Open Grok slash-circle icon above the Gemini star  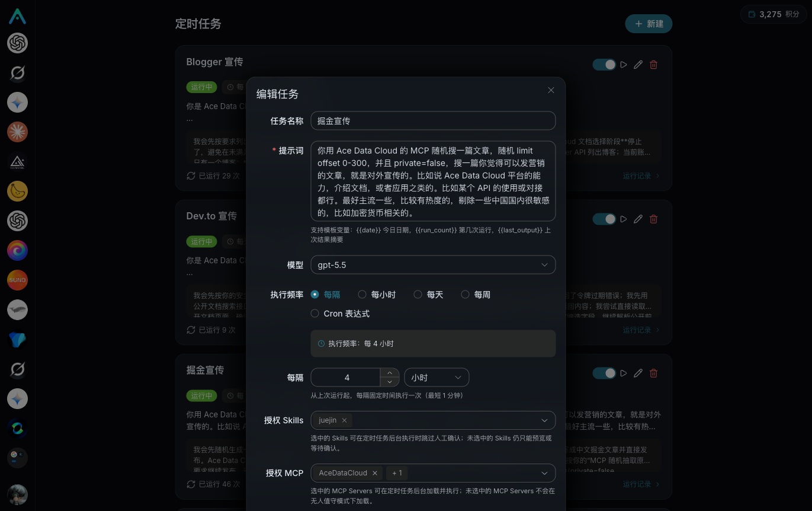coord(17,73)
